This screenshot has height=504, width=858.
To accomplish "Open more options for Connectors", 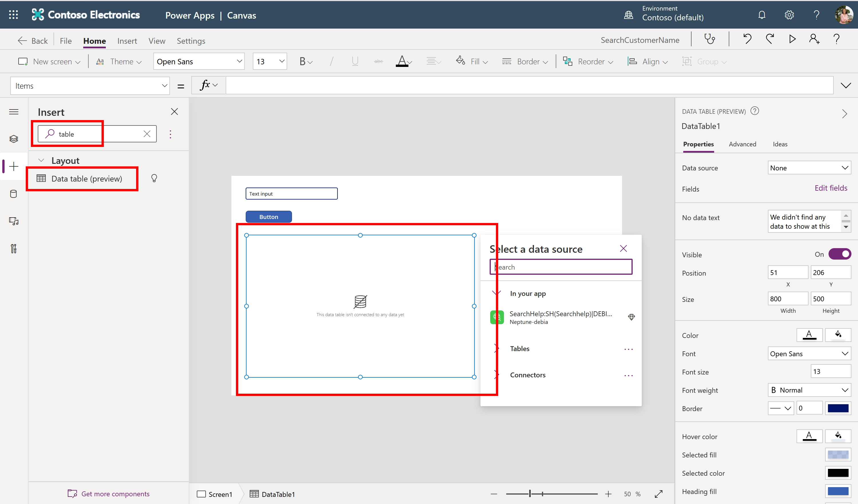I will [x=628, y=376].
